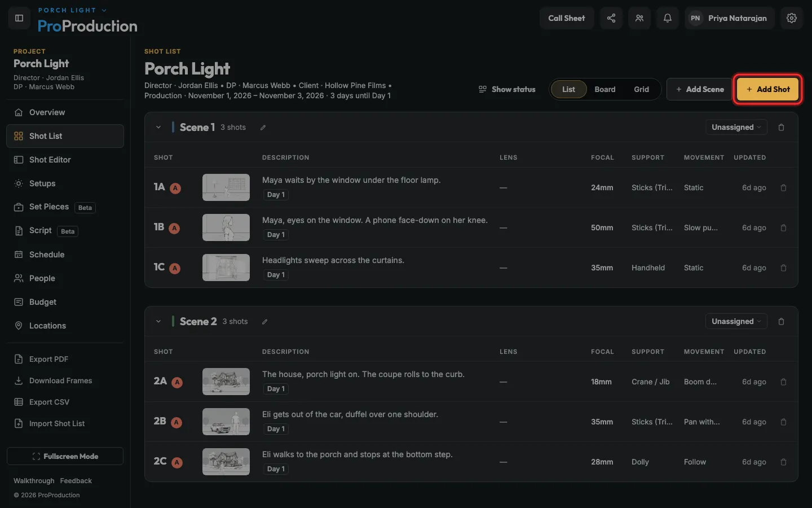Delete shot 2C trash icon
The height and width of the screenshot is (508, 812).
click(x=783, y=462)
